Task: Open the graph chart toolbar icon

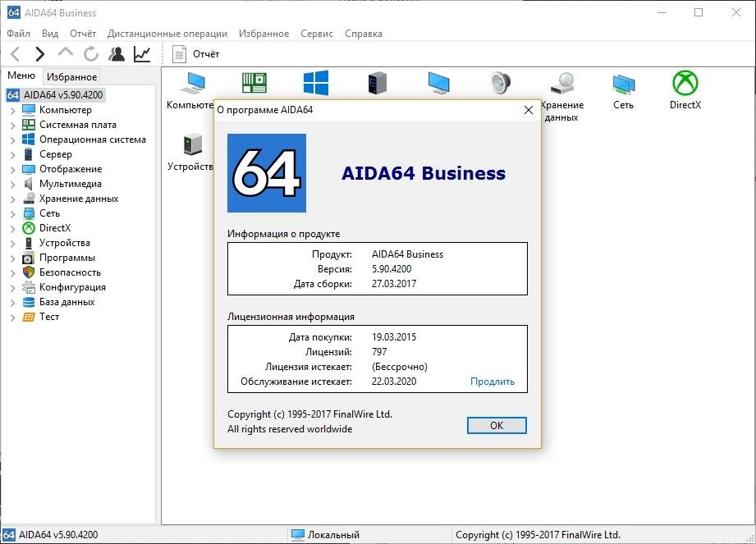Action: (x=142, y=54)
